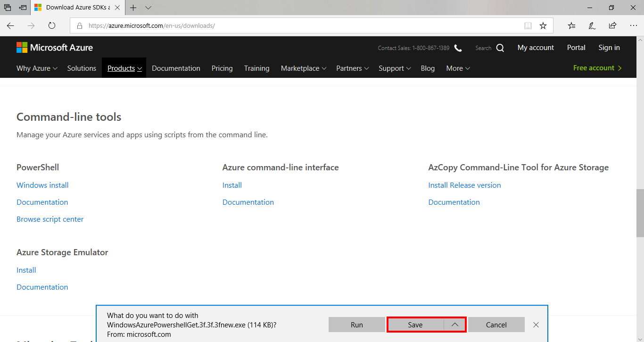The width and height of the screenshot is (644, 342).
Task: Toggle reading view icon in address bar
Action: (528, 25)
